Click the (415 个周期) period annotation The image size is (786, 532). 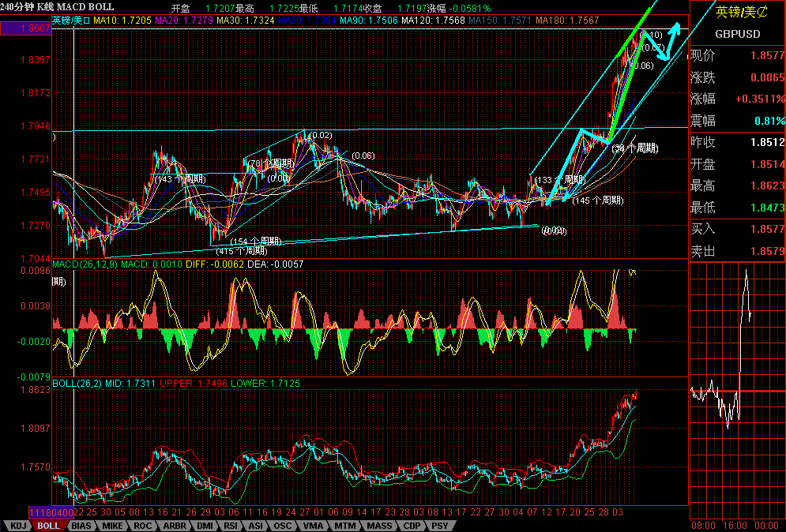click(242, 250)
